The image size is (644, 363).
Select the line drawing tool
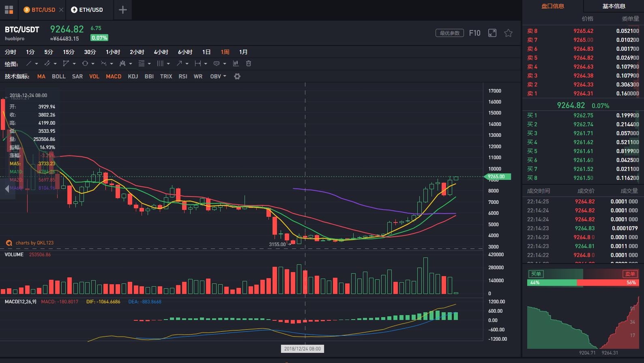(x=29, y=63)
